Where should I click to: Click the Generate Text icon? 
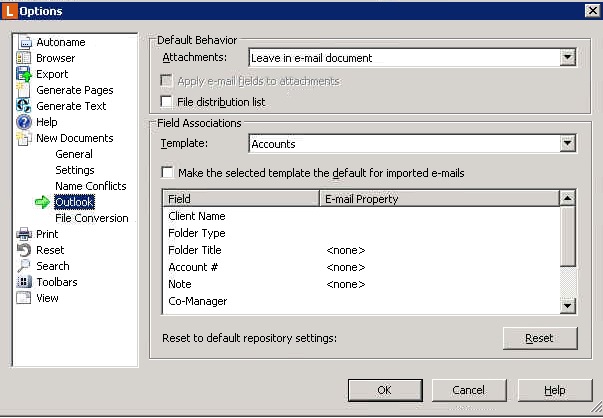24,106
